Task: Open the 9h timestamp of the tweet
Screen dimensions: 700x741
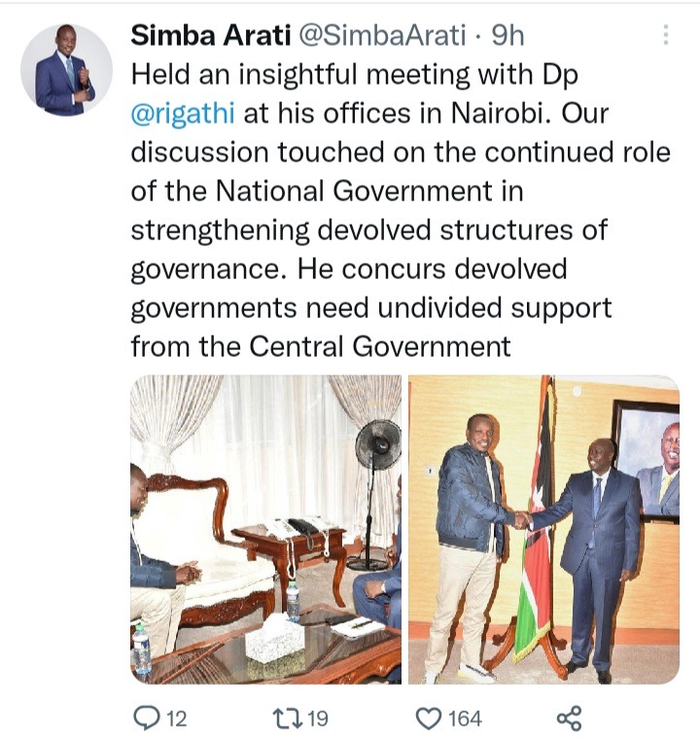Action: [507, 35]
